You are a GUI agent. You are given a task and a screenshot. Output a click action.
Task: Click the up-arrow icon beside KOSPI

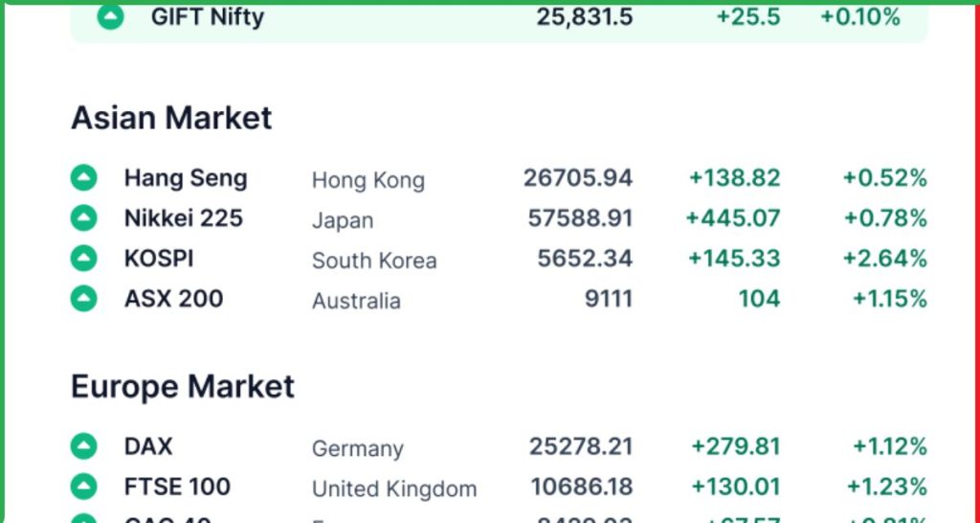[84, 259]
